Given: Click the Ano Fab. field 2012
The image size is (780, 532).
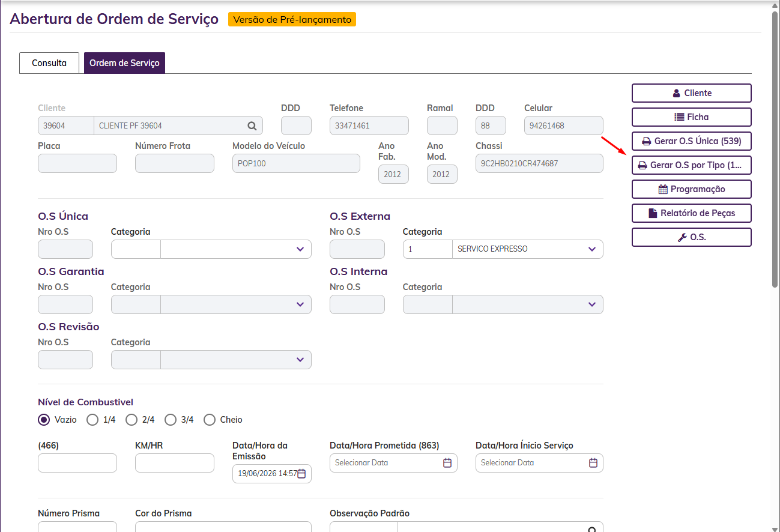Looking at the screenshot, I should 393,174.
